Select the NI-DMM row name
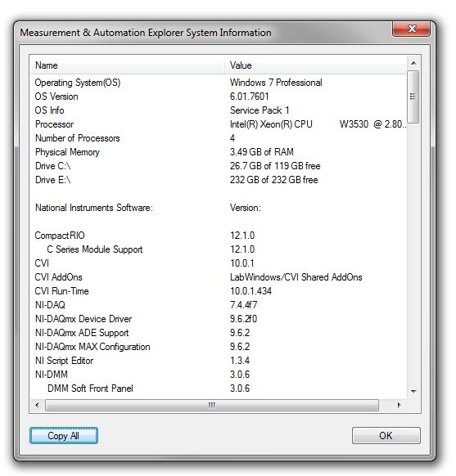 pos(52,375)
